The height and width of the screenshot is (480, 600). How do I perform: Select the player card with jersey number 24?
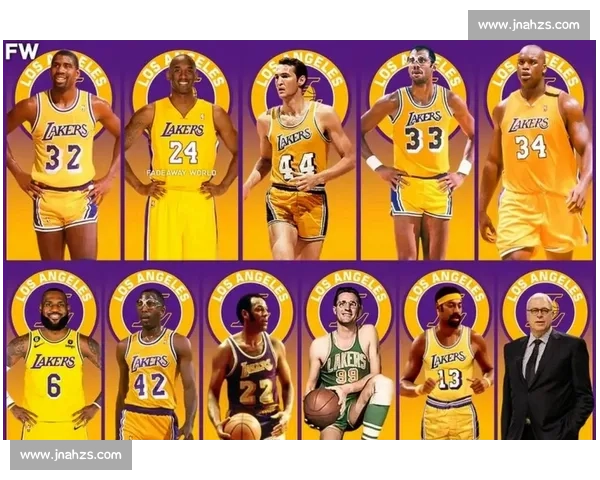(x=181, y=151)
